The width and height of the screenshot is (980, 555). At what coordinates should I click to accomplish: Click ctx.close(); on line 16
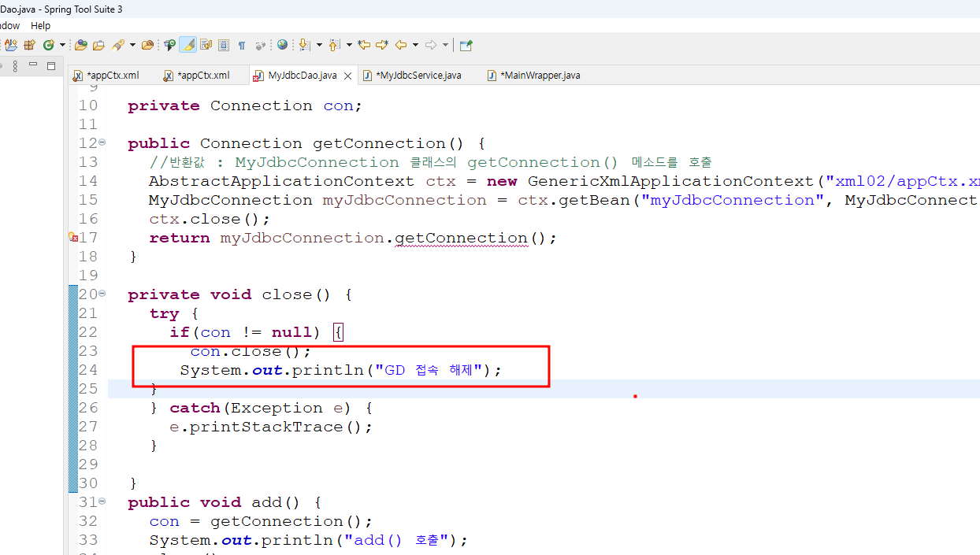[210, 219]
